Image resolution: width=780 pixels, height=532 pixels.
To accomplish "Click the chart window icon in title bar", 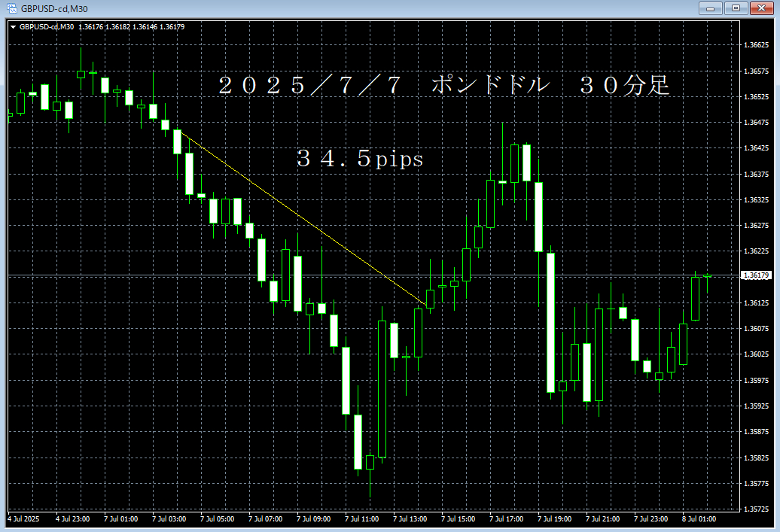I will [x=11, y=8].
